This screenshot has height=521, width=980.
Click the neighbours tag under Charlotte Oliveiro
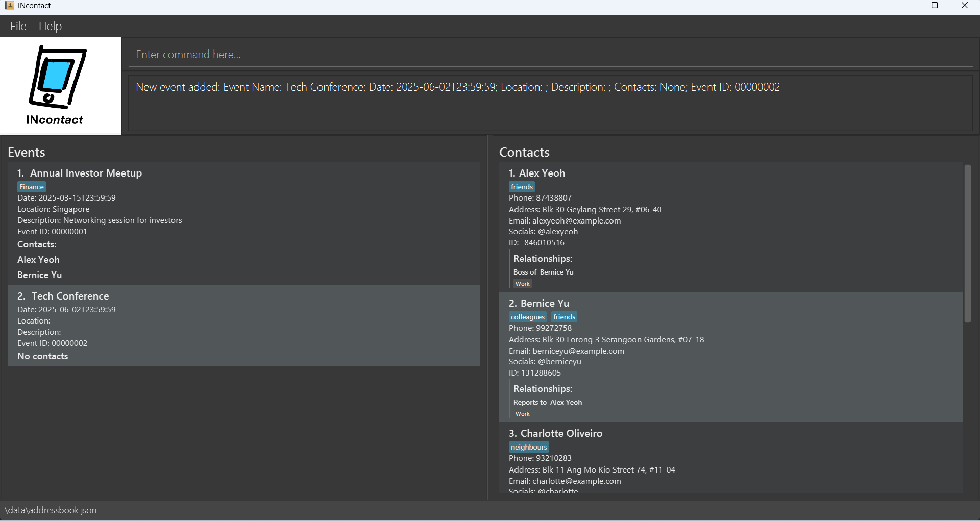[x=529, y=447]
